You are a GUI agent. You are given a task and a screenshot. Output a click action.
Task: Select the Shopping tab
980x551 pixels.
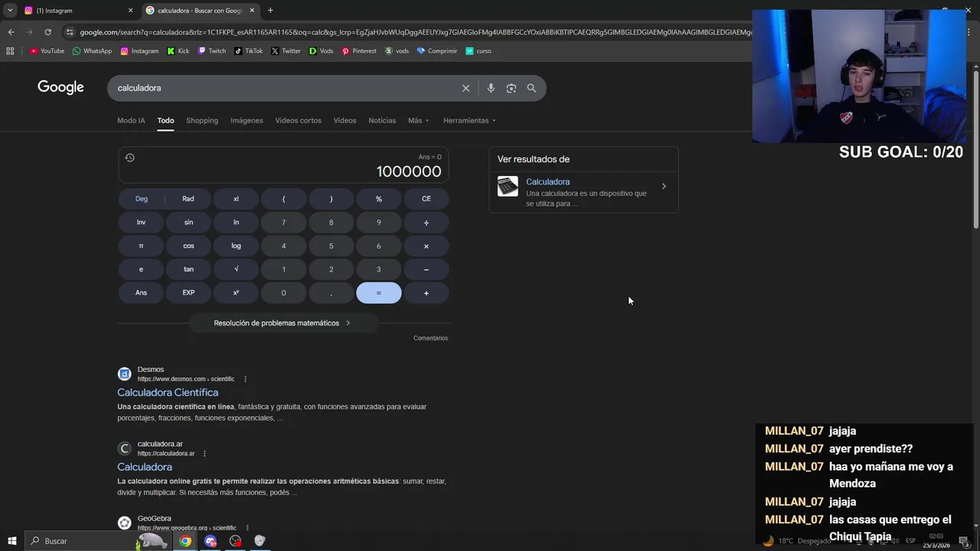pyautogui.click(x=202, y=120)
